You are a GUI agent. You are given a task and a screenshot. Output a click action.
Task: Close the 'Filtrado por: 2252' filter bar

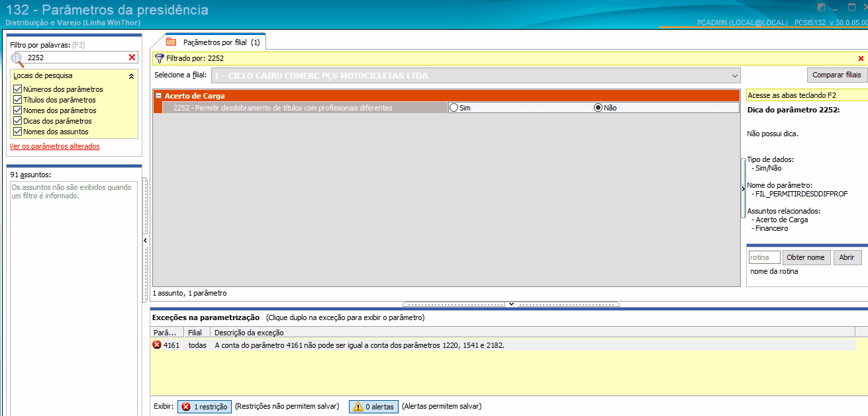click(x=861, y=58)
